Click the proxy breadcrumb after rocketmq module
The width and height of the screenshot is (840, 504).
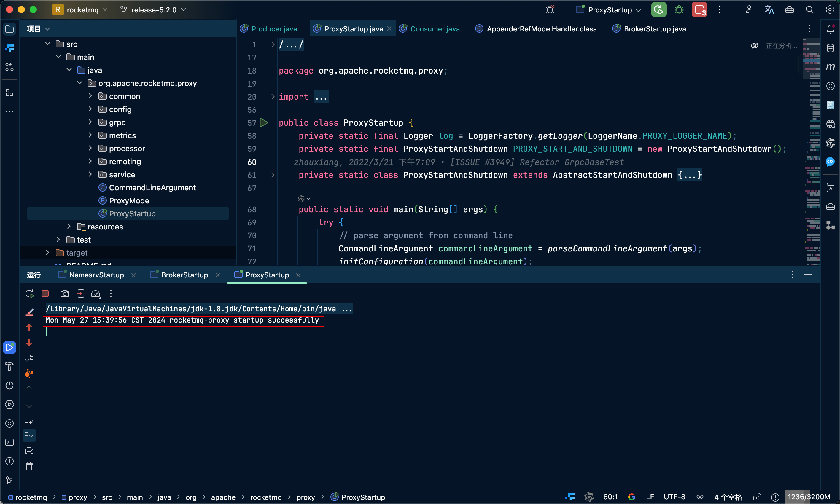(74, 497)
